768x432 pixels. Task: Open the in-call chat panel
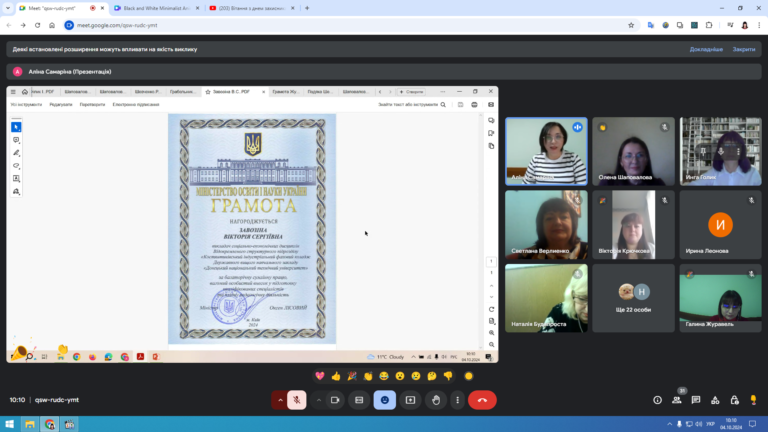696,400
